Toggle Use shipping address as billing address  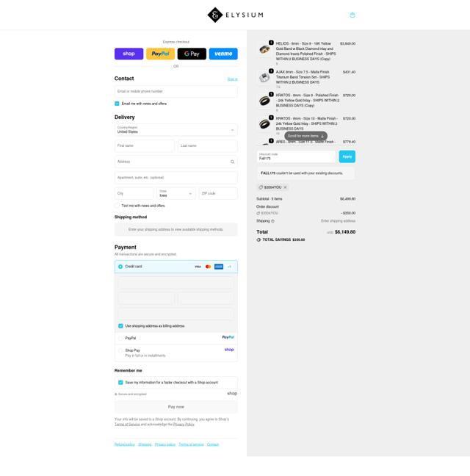click(x=120, y=325)
